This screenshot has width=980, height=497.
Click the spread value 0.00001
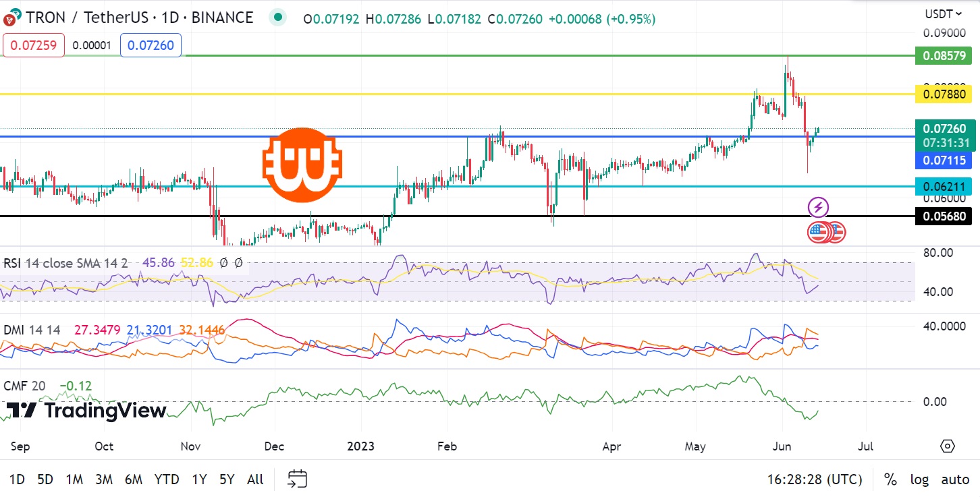pyautogui.click(x=92, y=45)
